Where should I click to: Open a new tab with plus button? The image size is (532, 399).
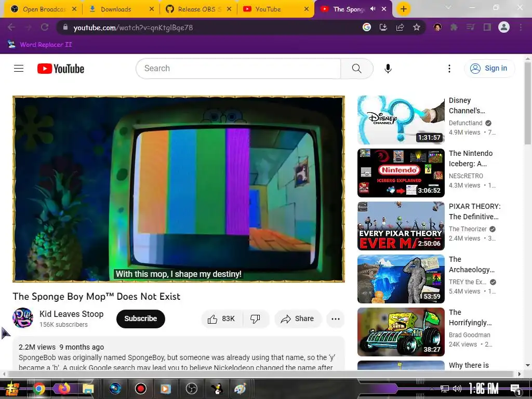(x=403, y=9)
